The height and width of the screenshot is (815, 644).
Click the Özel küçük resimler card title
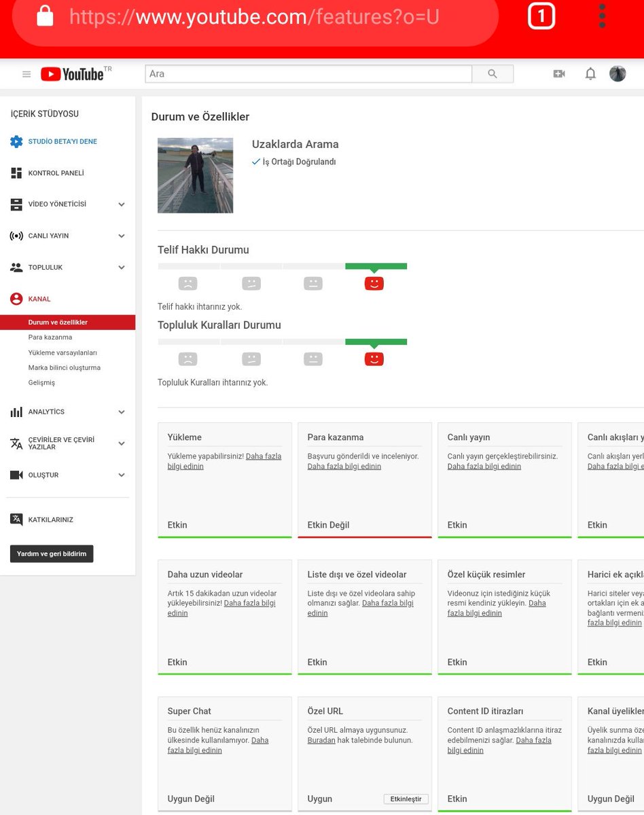[486, 575]
